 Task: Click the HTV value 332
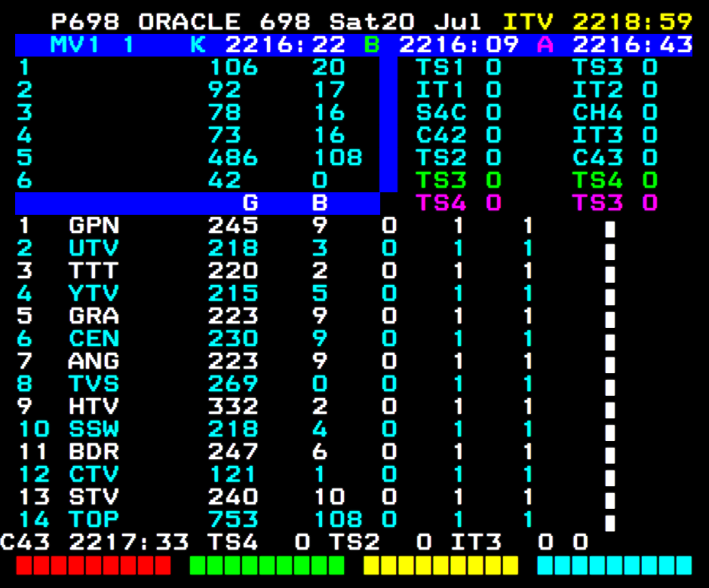(x=233, y=406)
